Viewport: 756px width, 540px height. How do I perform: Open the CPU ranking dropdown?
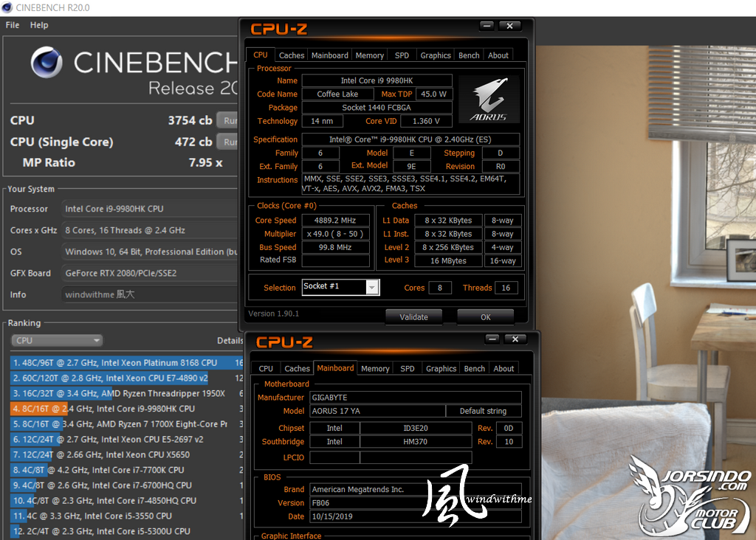pyautogui.click(x=57, y=341)
